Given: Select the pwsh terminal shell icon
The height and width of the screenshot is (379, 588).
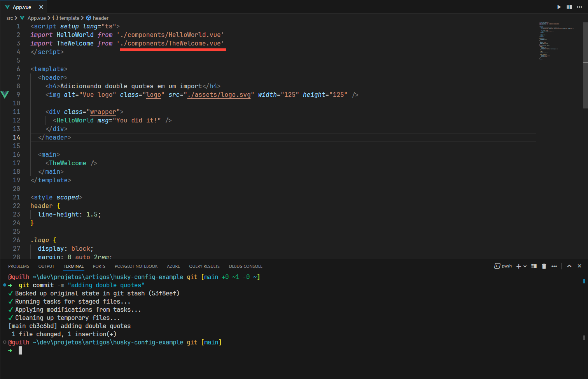Looking at the screenshot, I should 497,266.
